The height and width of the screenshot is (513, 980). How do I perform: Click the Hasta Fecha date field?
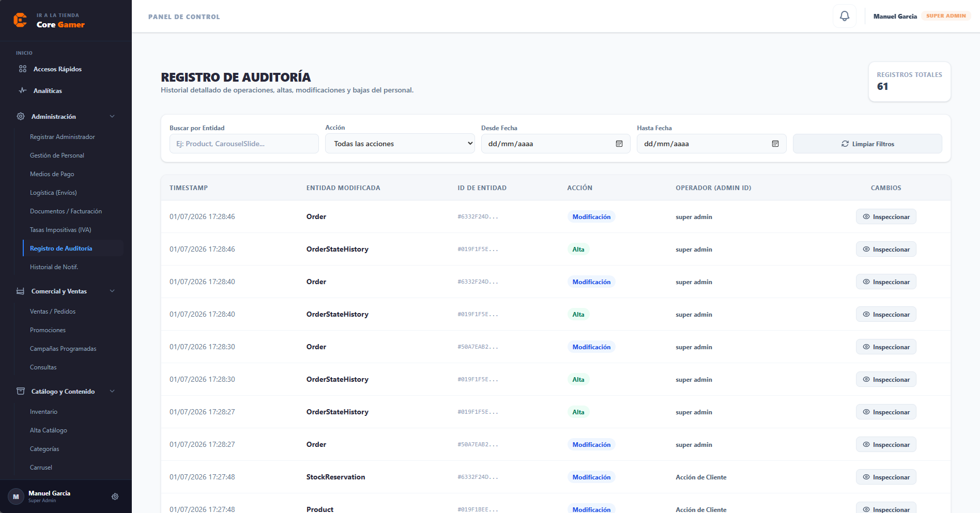711,144
